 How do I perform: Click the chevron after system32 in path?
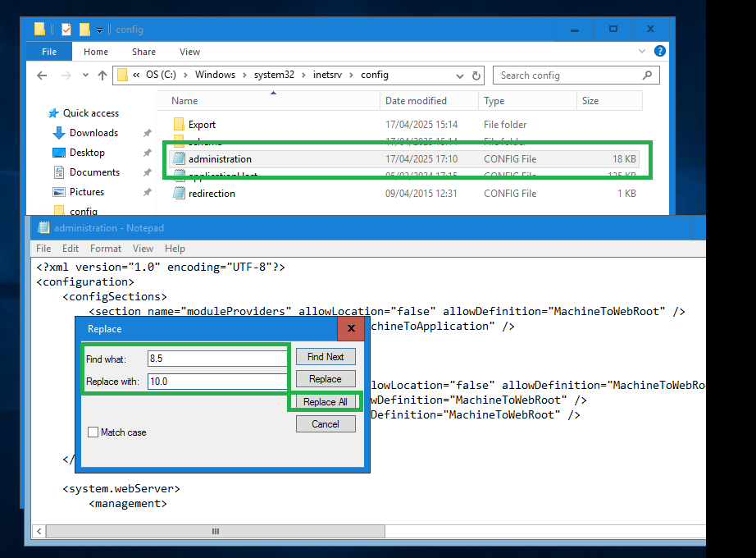point(303,75)
